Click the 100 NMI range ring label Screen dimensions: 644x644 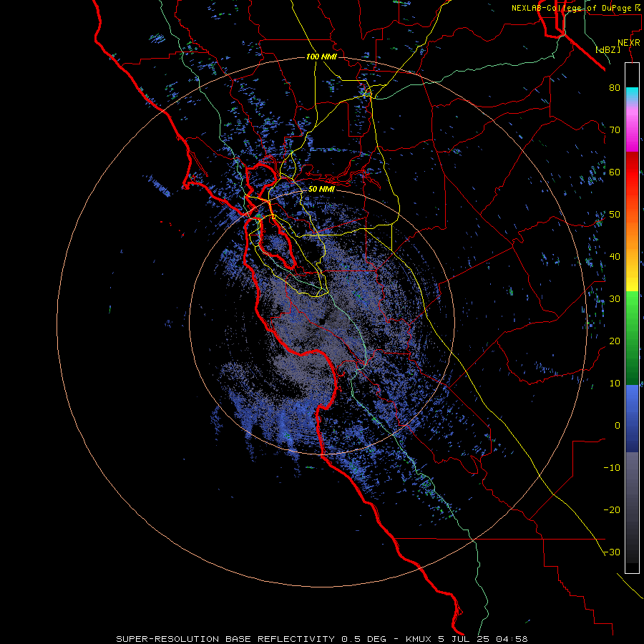(x=321, y=57)
